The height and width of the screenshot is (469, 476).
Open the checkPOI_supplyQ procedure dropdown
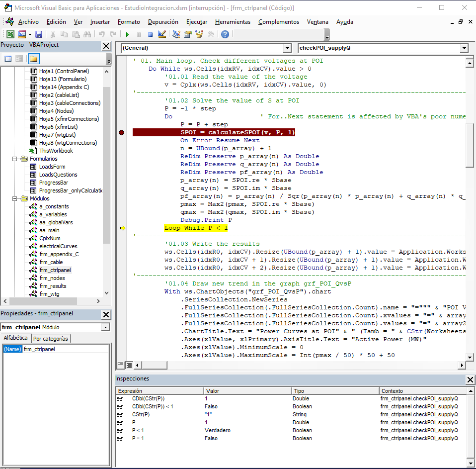point(464,48)
